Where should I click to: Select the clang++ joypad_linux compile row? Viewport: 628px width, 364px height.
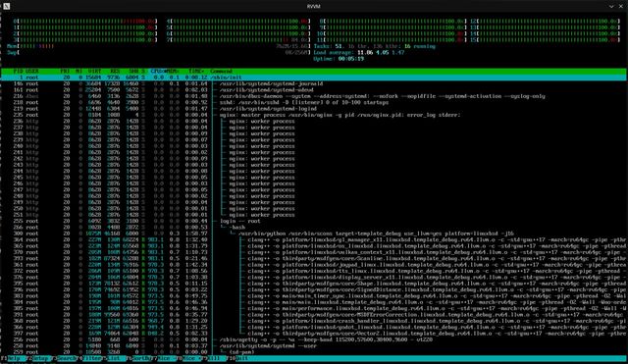(314, 265)
